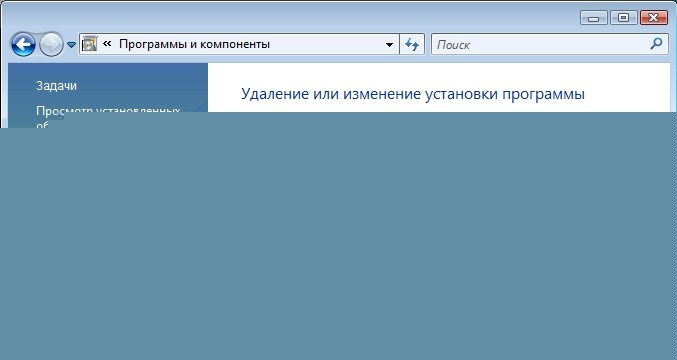Expand the « breadcrumb chevron in address bar

pyautogui.click(x=107, y=44)
